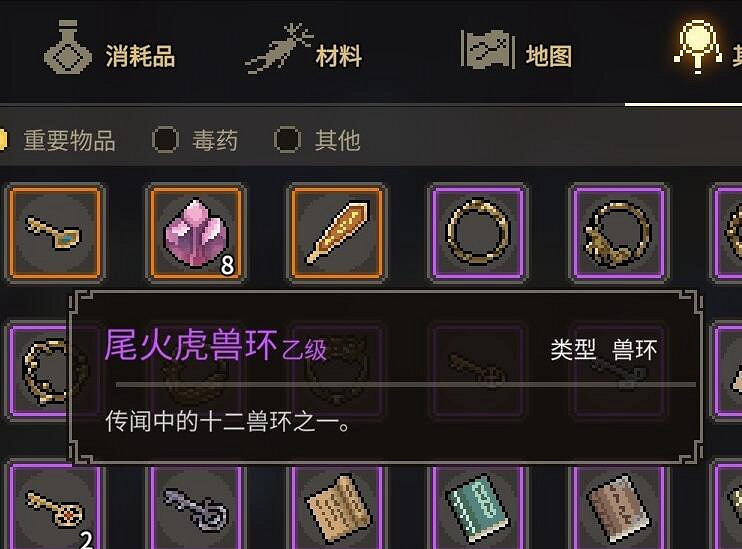The image size is (742, 549).
Task: Select the 毒药 filter radio button
Action: pyautogui.click(x=165, y=140)
